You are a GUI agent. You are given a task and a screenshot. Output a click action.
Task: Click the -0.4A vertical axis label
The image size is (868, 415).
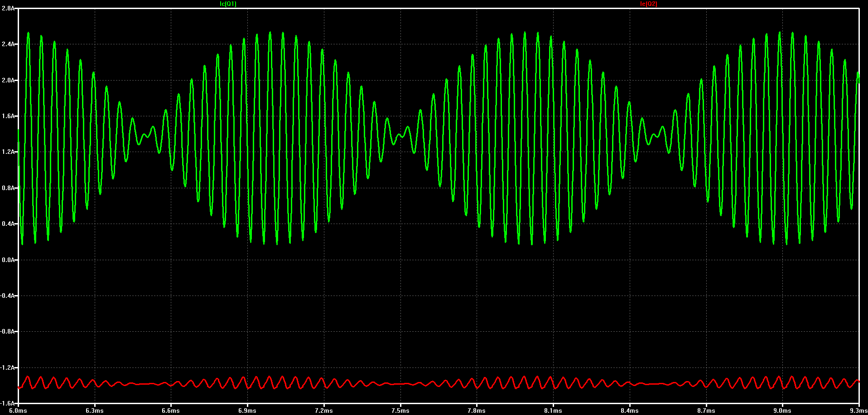[8, 296]
